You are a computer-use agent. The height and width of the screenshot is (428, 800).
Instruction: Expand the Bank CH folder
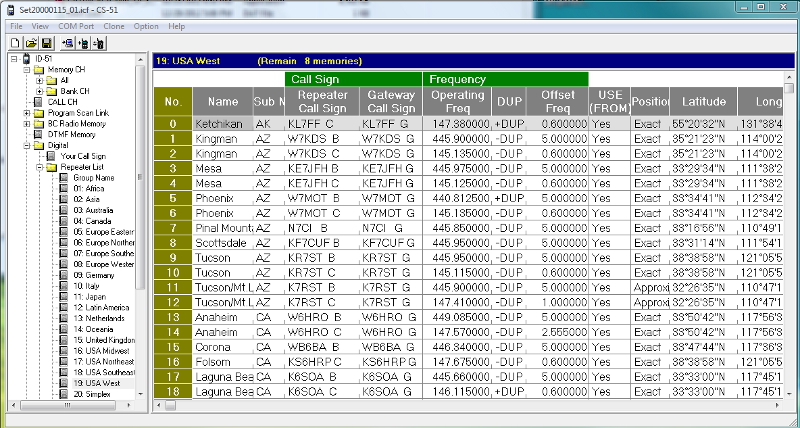coord(39,91)
